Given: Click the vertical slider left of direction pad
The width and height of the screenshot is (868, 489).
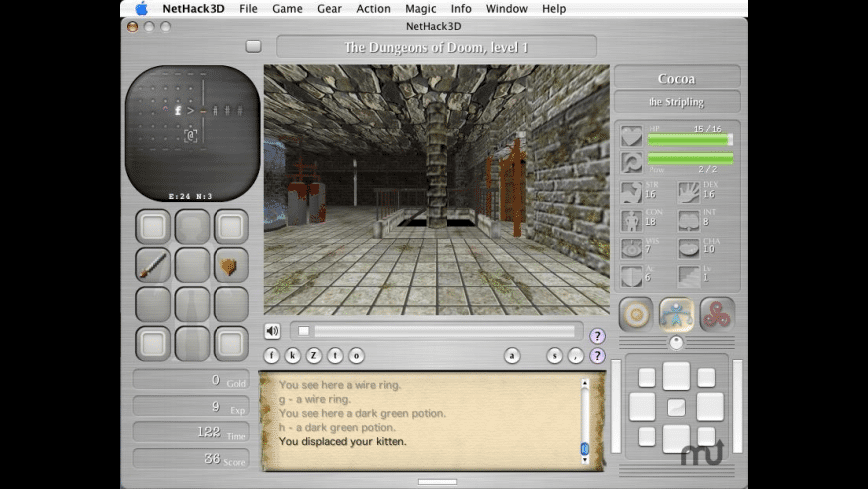Looking at the screenshot, I should (x=616, y=407).
